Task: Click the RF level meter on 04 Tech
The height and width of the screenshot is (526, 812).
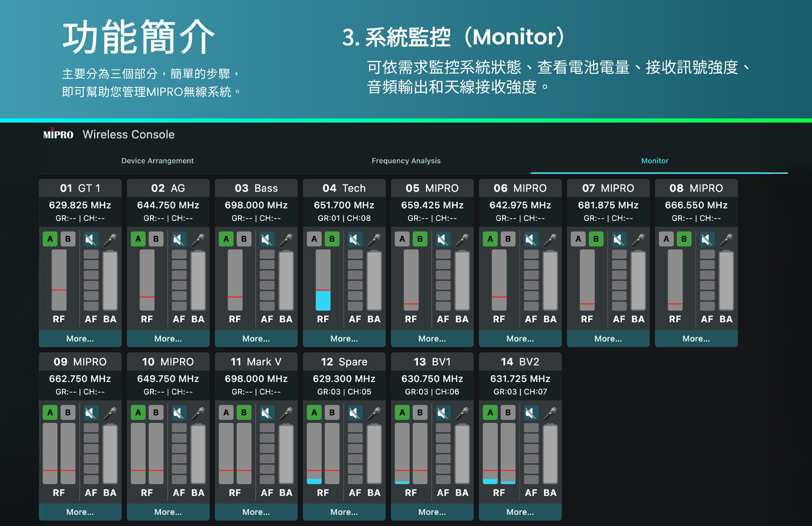Action: 323,280
